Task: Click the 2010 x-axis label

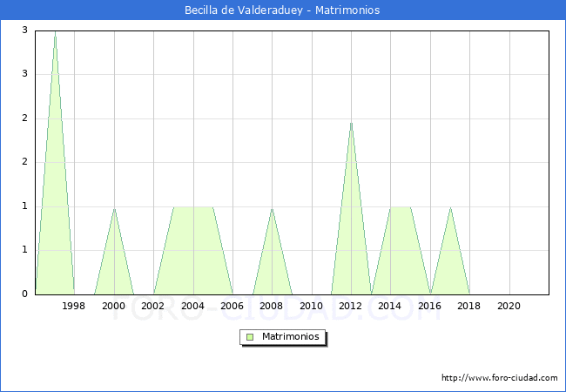Action: [x=311, y=306]
